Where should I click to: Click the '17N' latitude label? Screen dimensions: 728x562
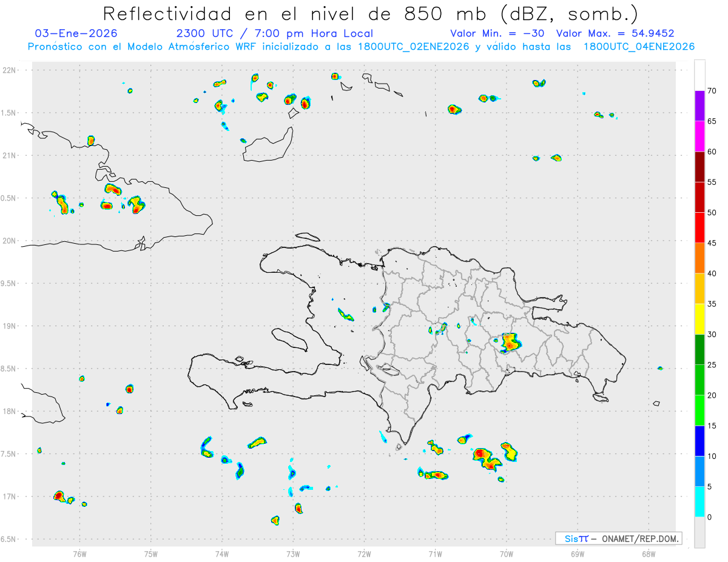coord(10,497)
